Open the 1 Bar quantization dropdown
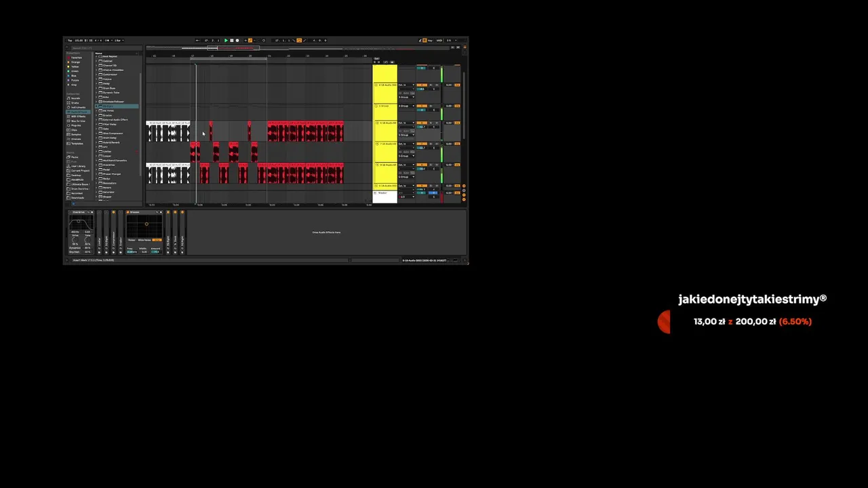 (x=118, y=41)
